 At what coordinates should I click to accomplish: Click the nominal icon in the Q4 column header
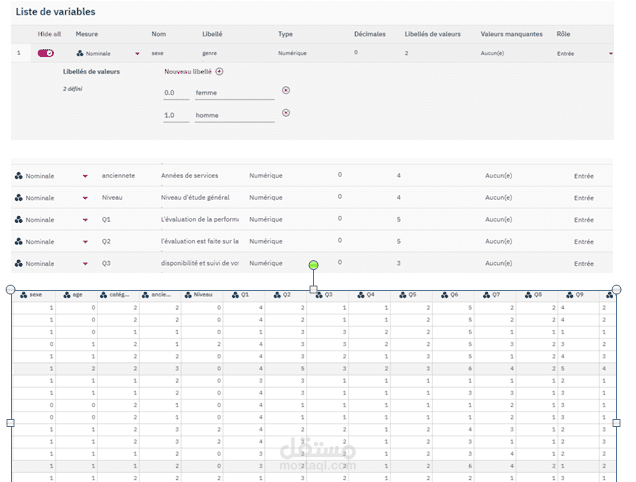click(x=361, y=295)
